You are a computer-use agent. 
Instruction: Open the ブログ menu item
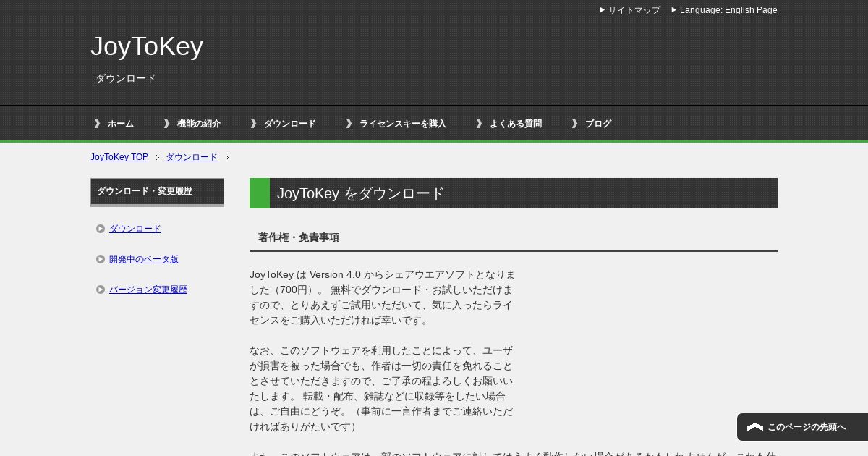coord(598,124)
